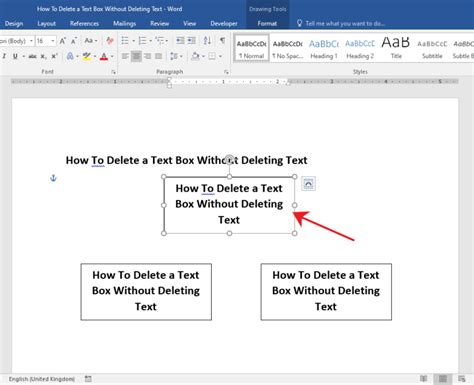Click the Grow Font icon
Image resolution: width=474 pixels, height=385 pixels.
point(62,41)
